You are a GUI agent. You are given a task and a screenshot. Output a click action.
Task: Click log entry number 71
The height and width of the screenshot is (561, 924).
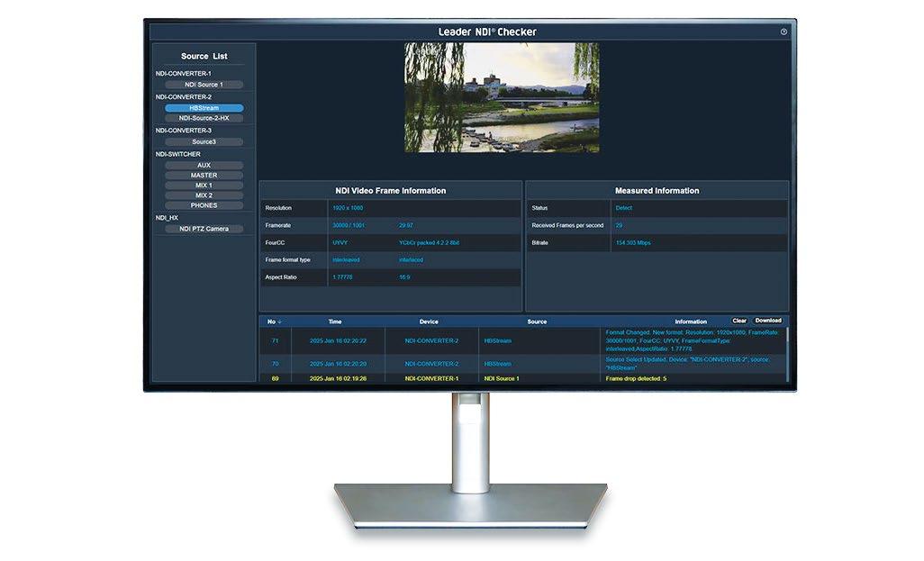[276, 341]
